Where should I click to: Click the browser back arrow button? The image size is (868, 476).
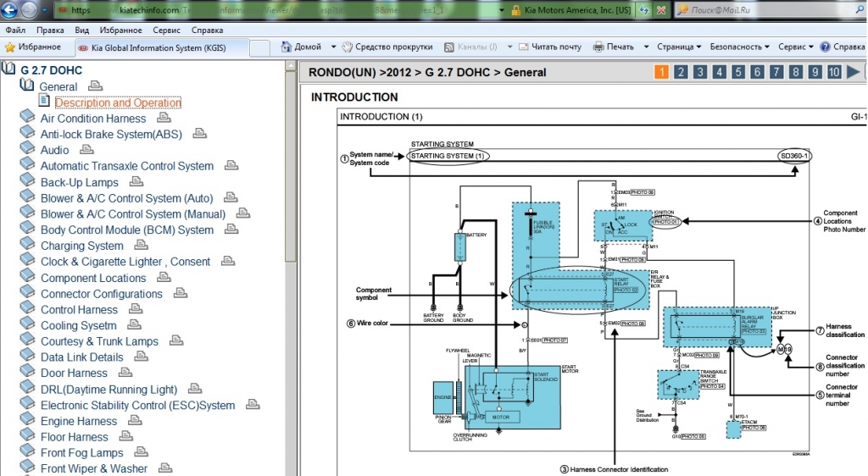point(10,10)
